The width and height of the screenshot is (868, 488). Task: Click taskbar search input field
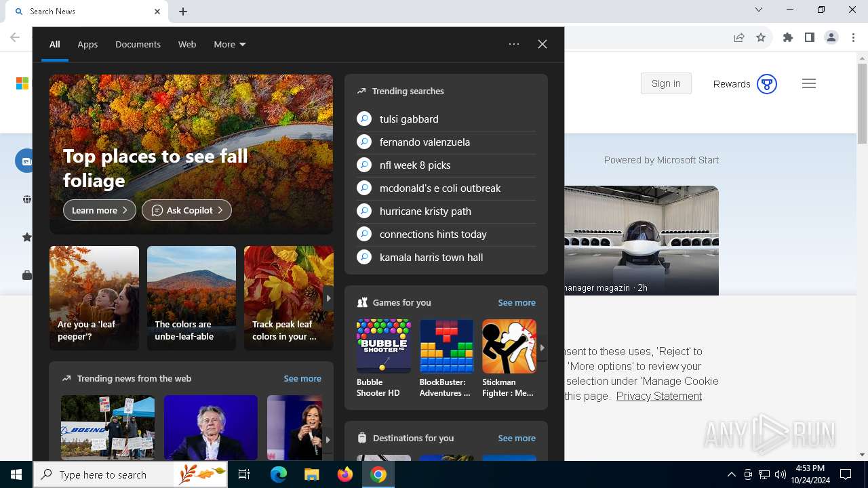coord(130,474)
